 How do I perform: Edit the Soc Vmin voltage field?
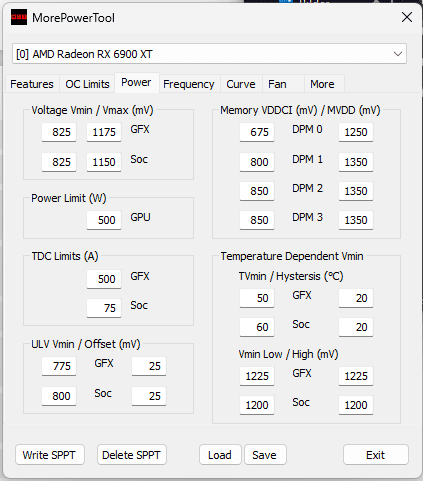coord(59,162)
